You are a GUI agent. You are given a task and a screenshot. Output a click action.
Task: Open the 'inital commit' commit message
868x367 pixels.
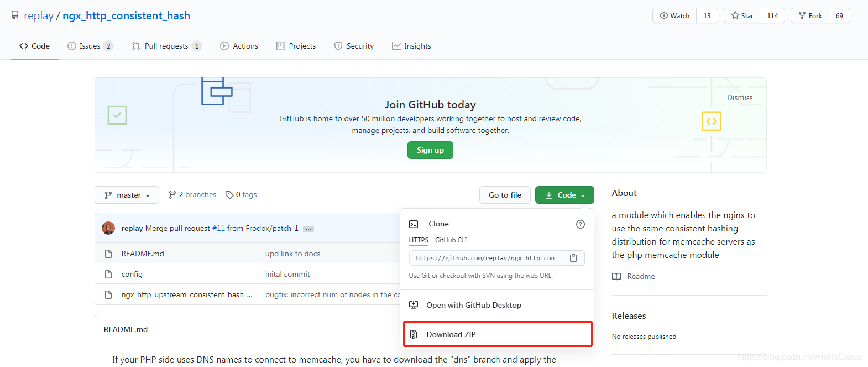[287, 274]
